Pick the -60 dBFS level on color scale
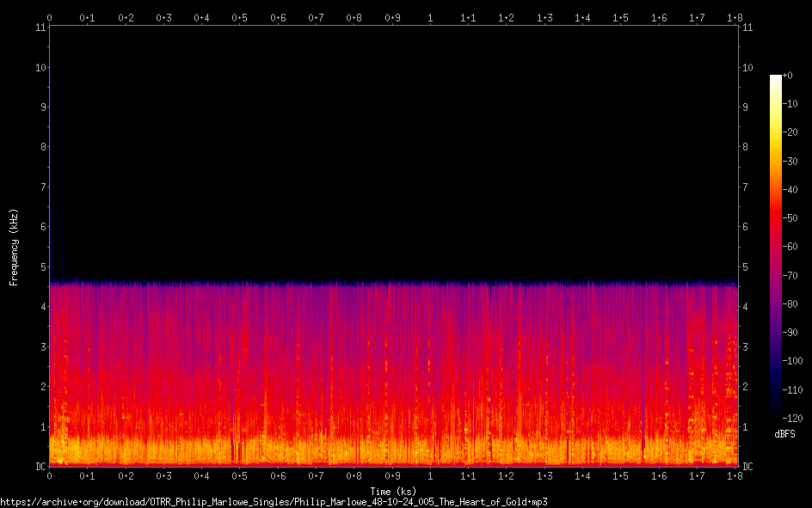 788,247
